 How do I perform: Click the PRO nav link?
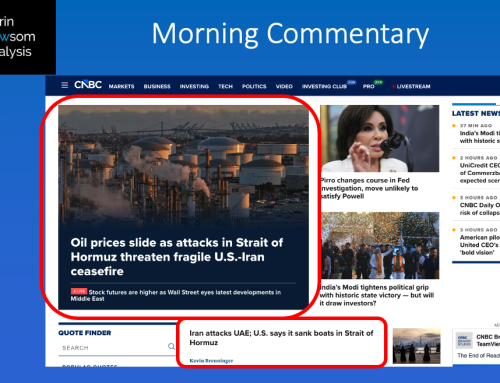(368, 86)
